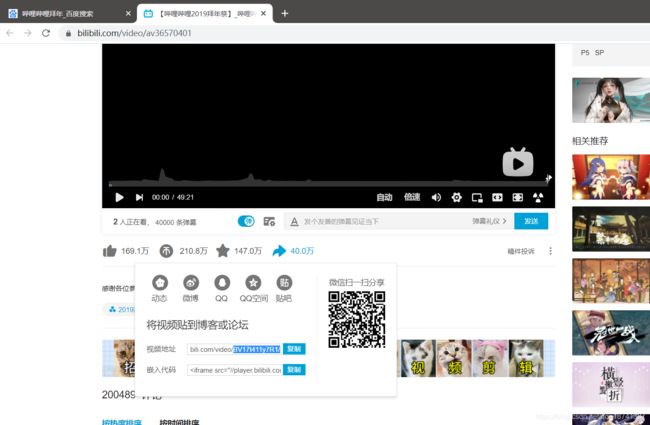Click the large bilibili TV play overlay
The width and height of the screenshot is (650, 425).
518,162
